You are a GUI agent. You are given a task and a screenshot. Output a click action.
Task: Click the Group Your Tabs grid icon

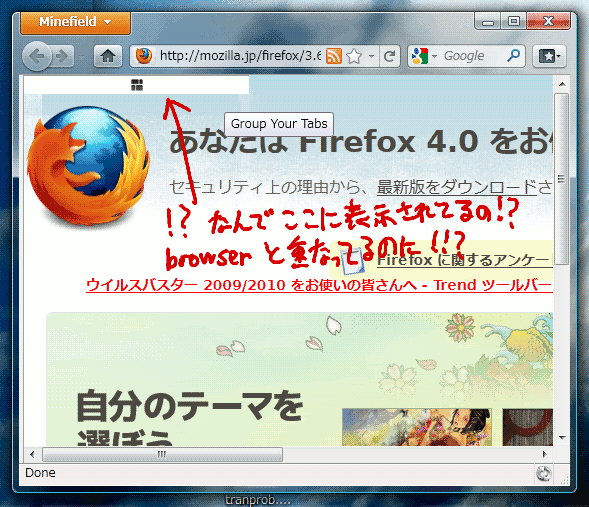coord(137,85)
